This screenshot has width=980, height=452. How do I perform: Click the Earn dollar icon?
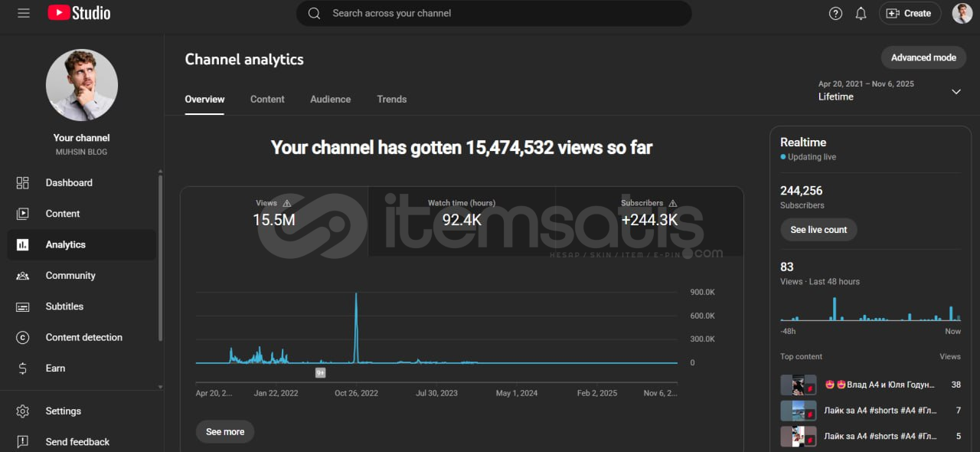(23, 368)
